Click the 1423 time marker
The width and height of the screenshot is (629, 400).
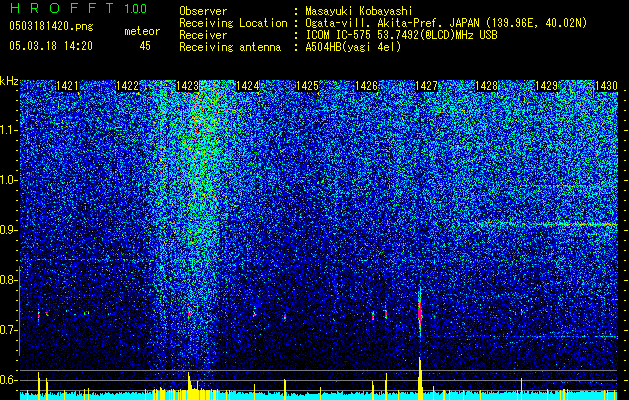tap(187, 86)
